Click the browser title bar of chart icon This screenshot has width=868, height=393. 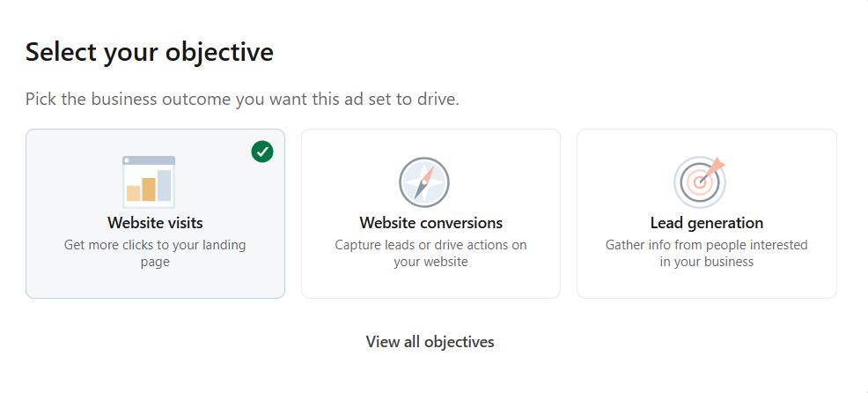[149, 160]
